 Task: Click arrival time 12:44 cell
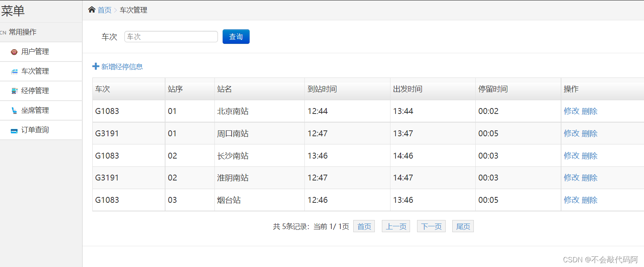[x=347, y=111]
